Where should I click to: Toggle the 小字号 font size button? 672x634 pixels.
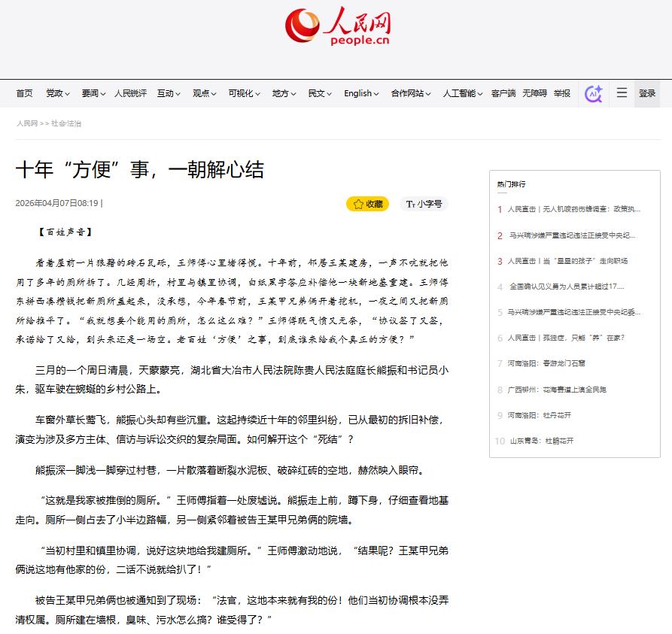pyautogui.click(x=424, y=204)
